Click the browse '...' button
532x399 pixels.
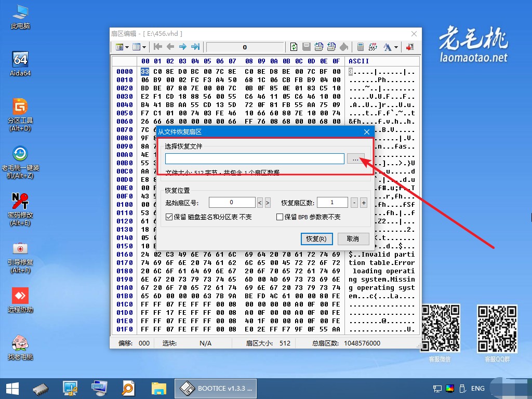click(355, 159)
